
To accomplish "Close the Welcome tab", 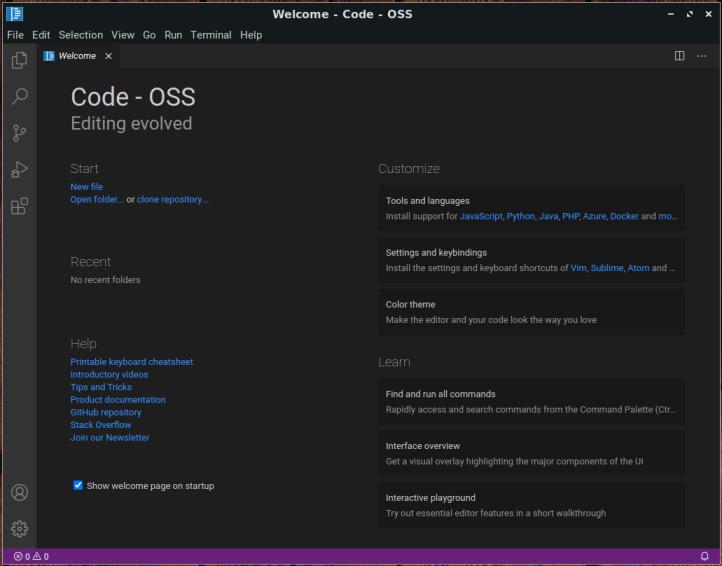I will coord(109,56).
